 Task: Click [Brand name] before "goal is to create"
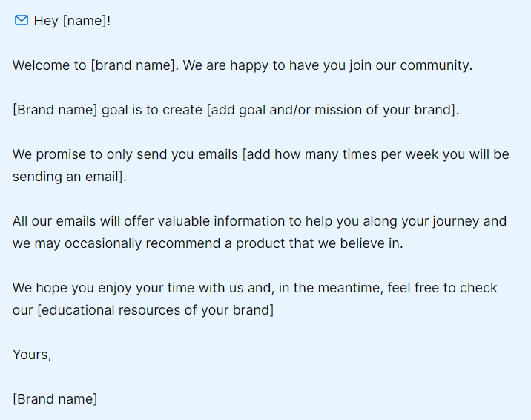55,110
